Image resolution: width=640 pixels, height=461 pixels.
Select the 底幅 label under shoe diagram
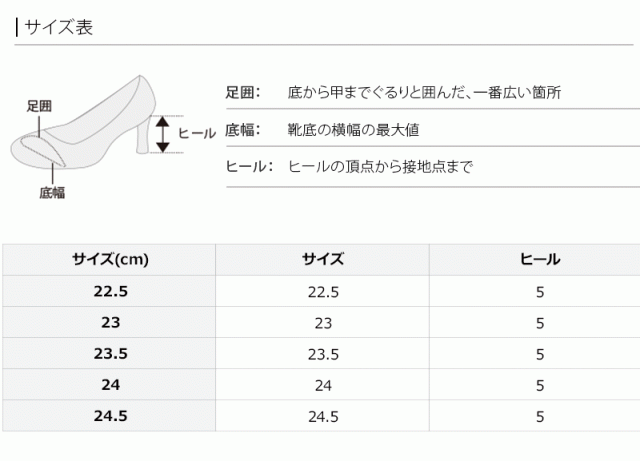click(x=52, y=193)
